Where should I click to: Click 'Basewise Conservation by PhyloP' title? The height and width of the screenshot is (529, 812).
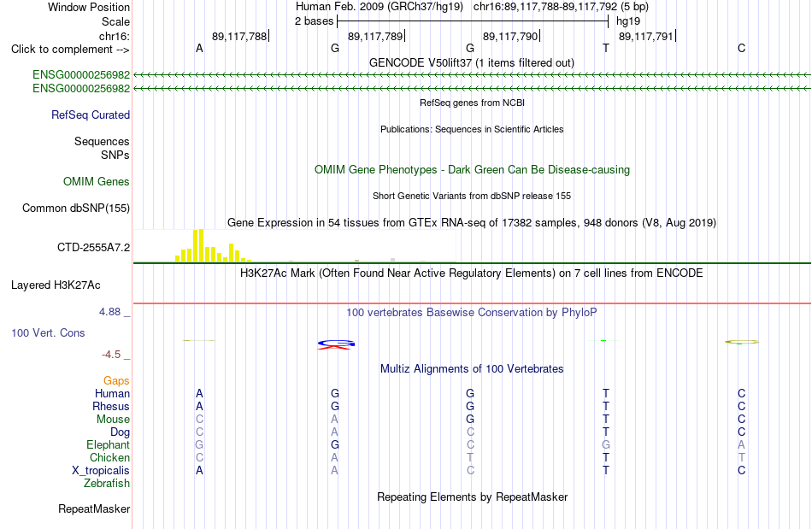(472, 312)
